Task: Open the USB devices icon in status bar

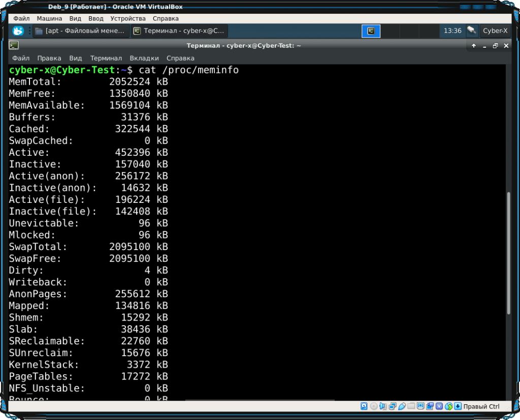Action: coord(402,406)
